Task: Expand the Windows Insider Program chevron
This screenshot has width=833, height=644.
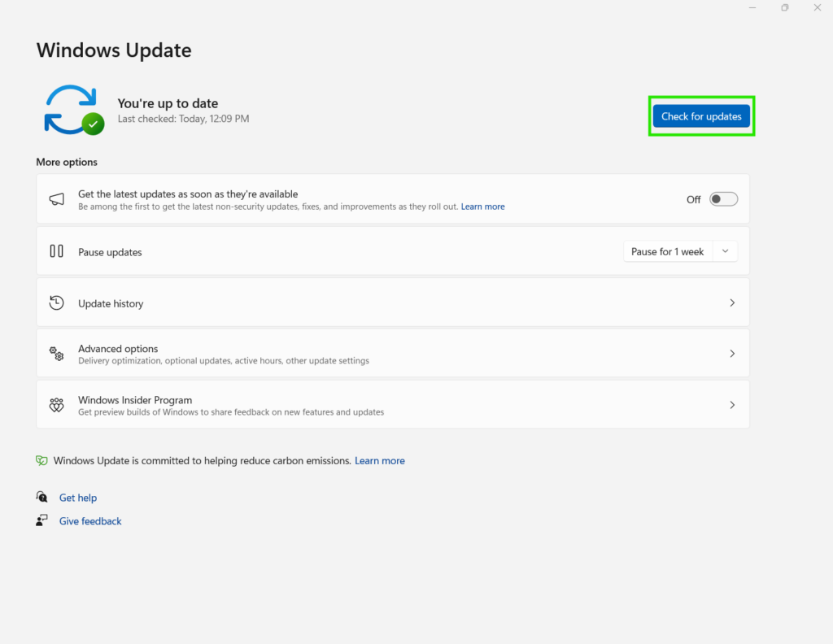Action: [732, 405]
